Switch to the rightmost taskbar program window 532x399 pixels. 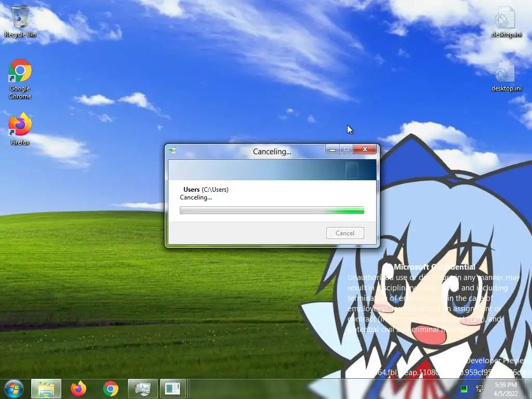(x=173, y=389)
